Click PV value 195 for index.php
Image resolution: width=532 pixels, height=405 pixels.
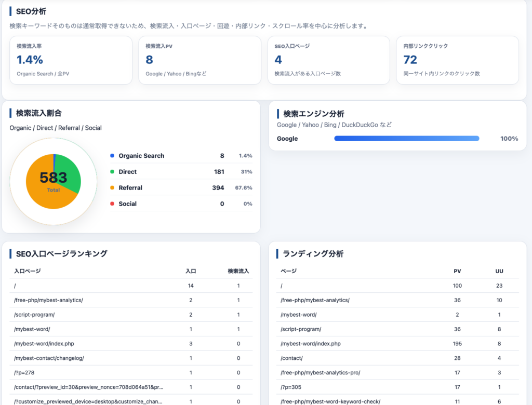tap(457, 344)
